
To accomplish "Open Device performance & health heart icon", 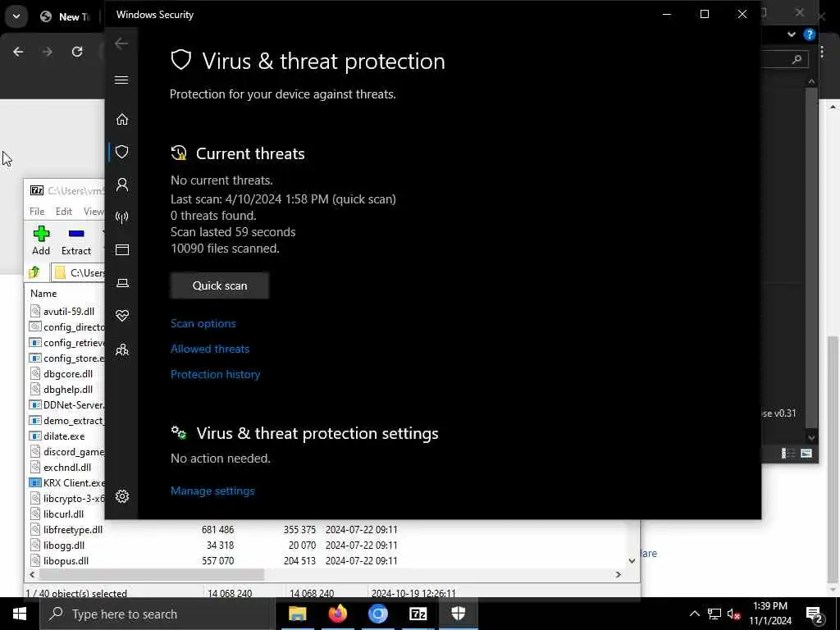I will (122, 316).
